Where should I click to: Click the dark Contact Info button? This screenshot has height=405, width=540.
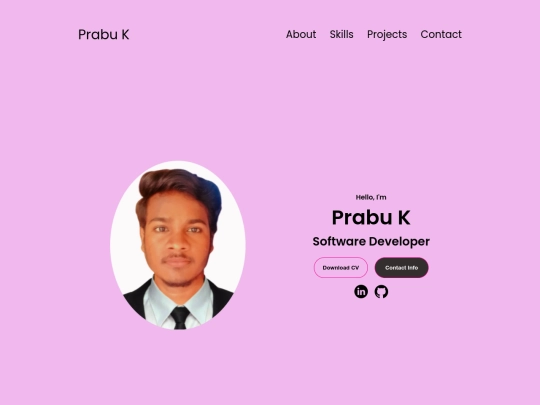402,268
